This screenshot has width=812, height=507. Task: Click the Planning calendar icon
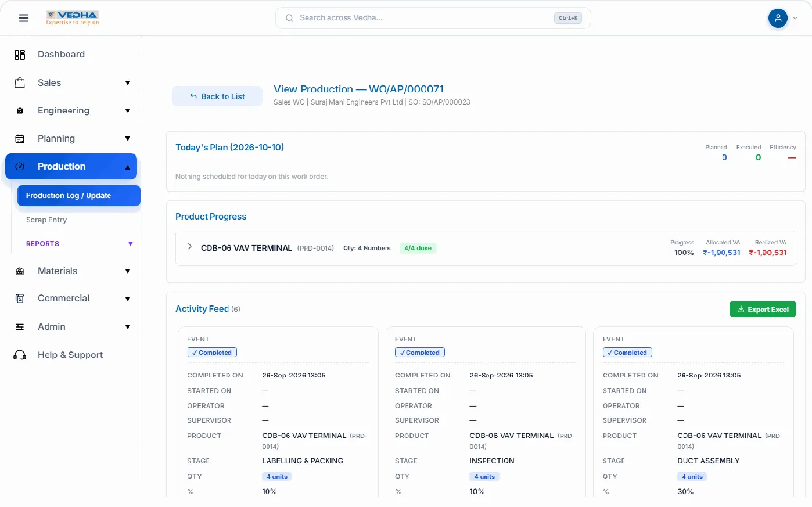pyautogui.click(x=20, y=139)
